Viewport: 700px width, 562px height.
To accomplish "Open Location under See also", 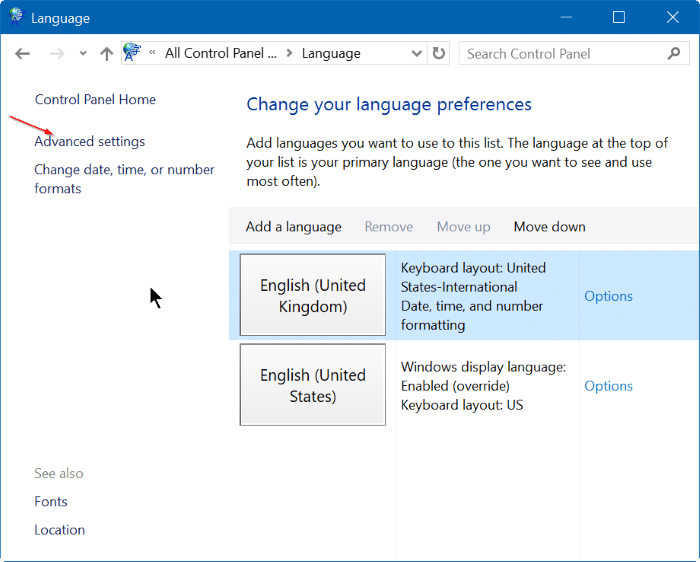I will tap(59, 530).
